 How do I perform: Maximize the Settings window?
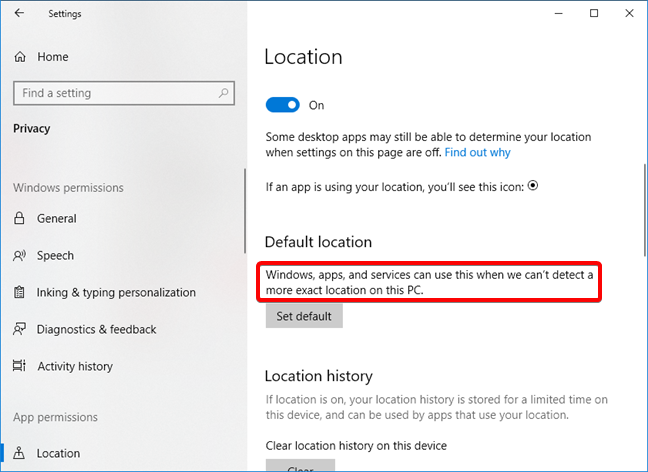coord(594,13)
